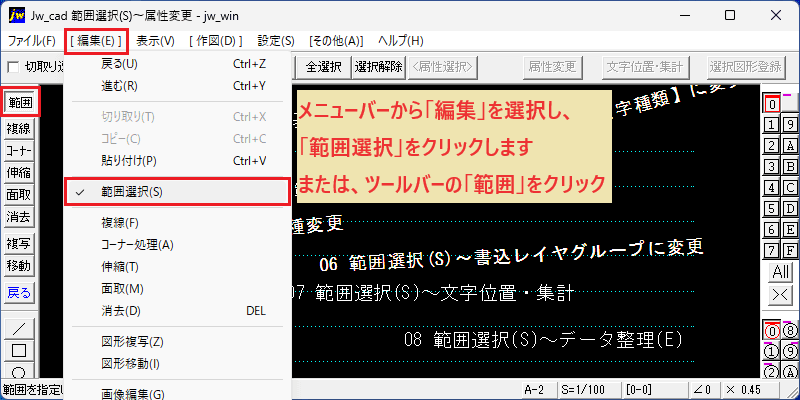Toggle layer 0 button in layer bar
800x400 pixels.
(x=772, y=104)
